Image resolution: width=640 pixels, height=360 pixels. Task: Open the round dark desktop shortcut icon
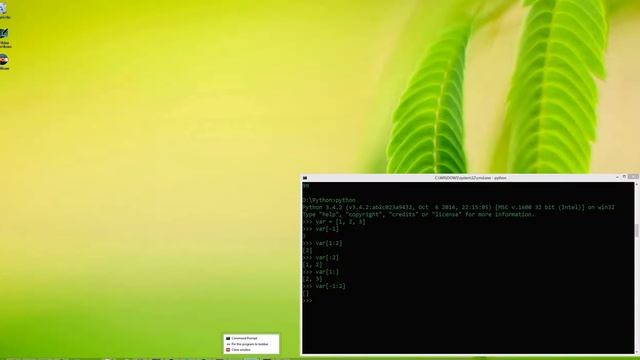4,62
